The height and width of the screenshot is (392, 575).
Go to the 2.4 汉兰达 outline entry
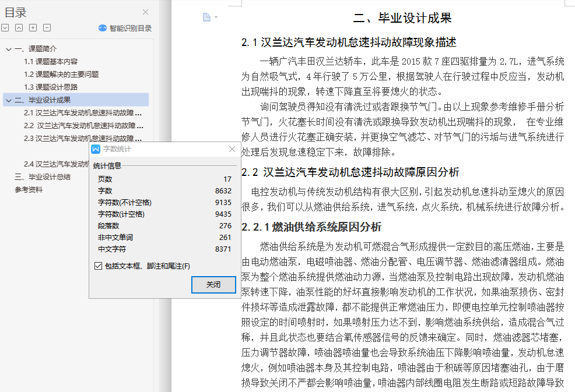56,164
